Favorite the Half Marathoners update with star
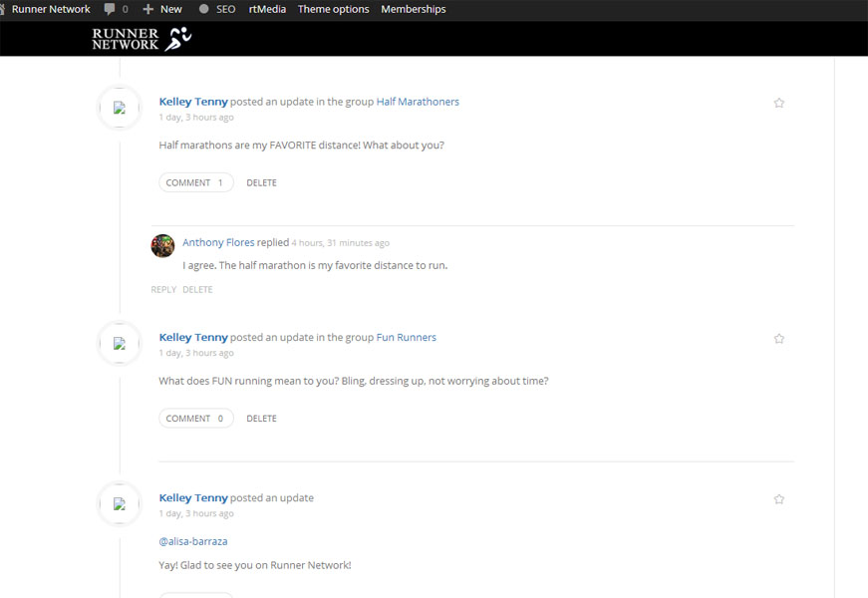Screen dimensions: 868x598 [779, 103]
